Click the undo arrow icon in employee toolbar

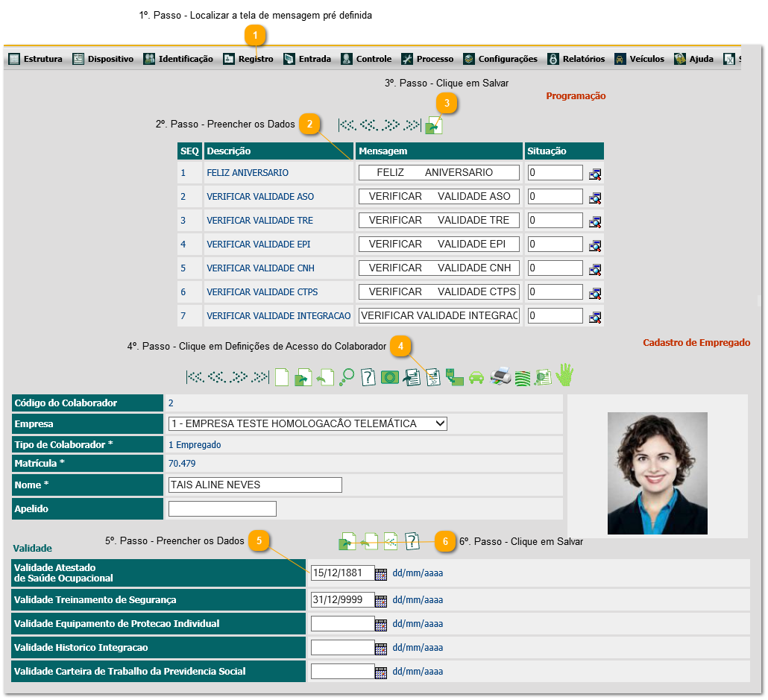pyautogui.click(x=325, y=377)
